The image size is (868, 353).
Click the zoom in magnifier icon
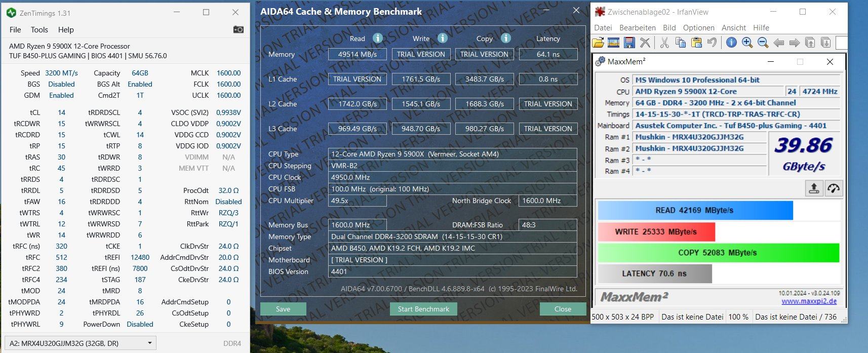747,43
